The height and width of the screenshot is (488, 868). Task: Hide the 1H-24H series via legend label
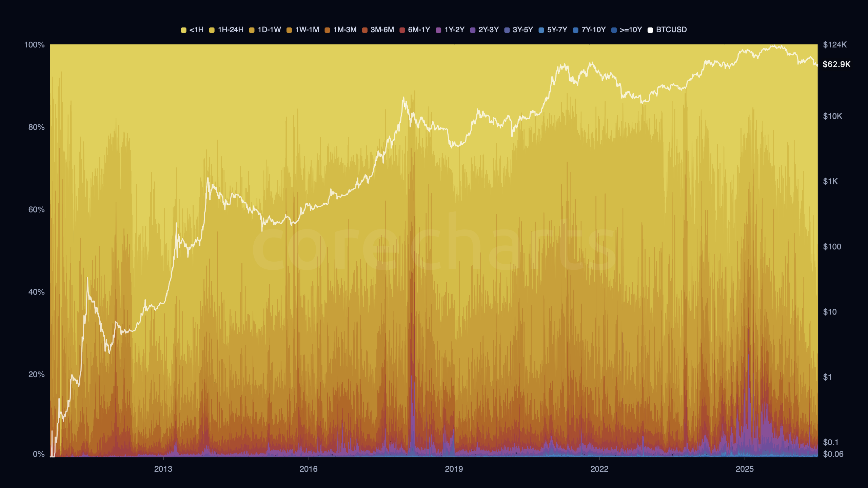[231, 30]
